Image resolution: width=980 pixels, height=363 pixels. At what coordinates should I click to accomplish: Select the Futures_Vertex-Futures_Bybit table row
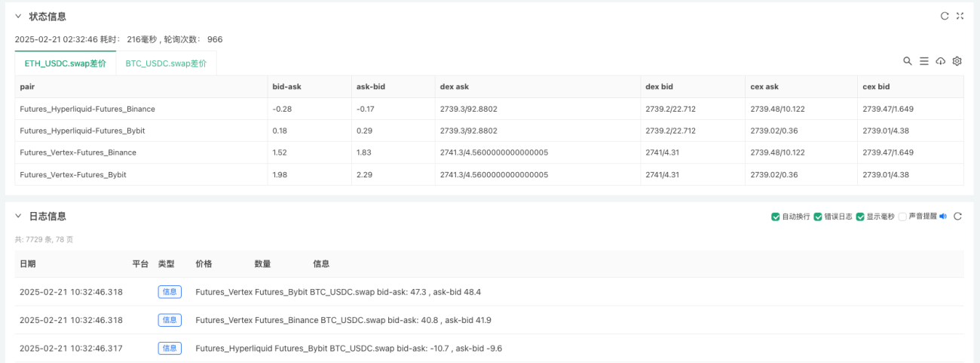pyautogui.click(x=489, y=174)
